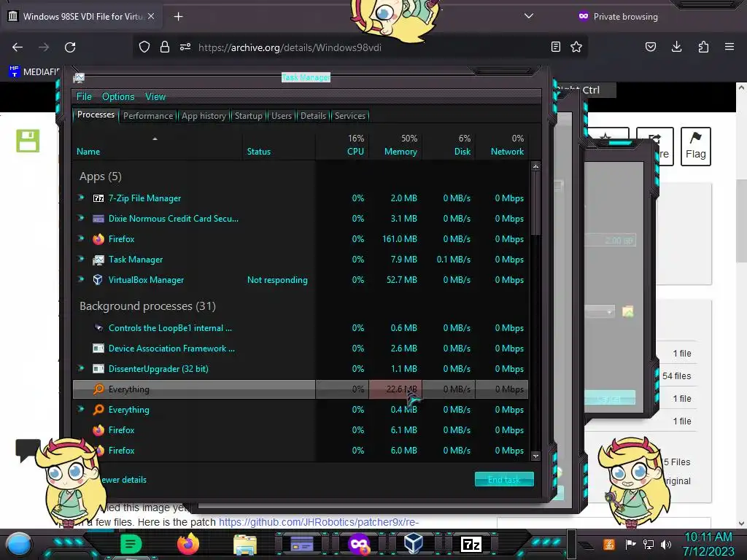Viewport: 747px width, 560px height.
Task: Click the process list scrollbar up arrow
Action: 535,166
